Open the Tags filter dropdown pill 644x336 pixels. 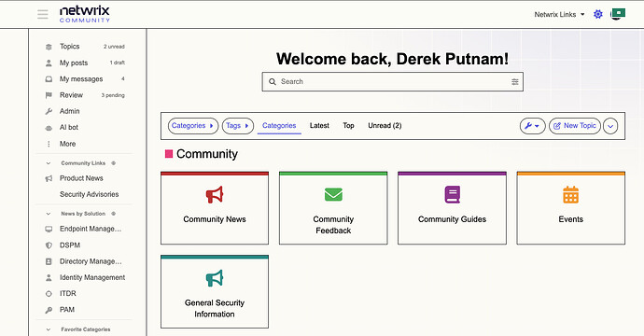[238, 126]
